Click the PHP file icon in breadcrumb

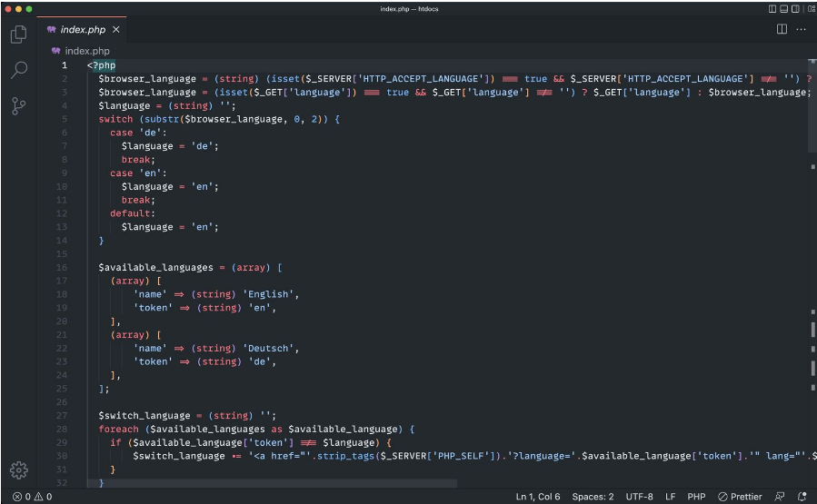(55, 51)
